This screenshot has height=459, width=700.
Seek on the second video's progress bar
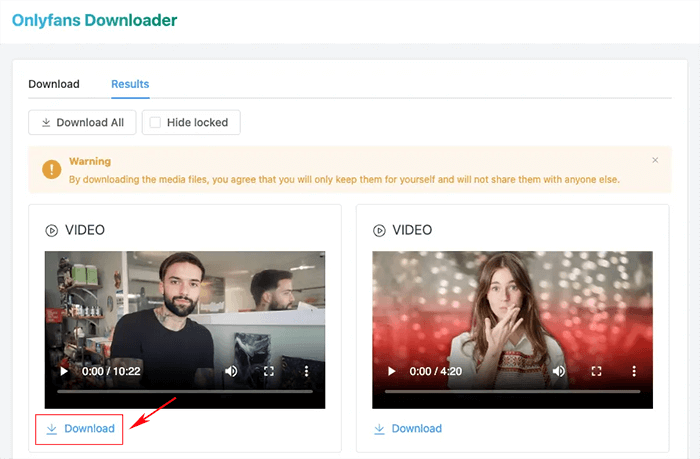(x=512, y=391)
